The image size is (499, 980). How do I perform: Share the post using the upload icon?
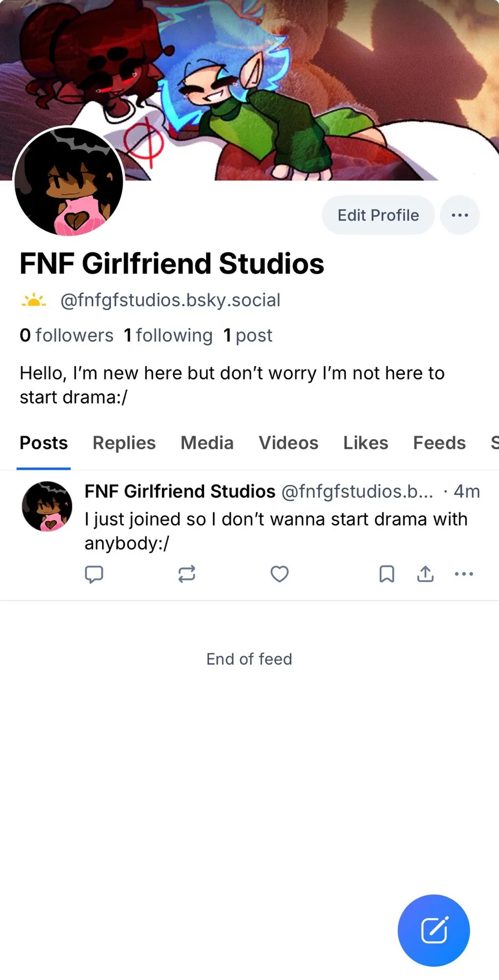pos(425,574)
